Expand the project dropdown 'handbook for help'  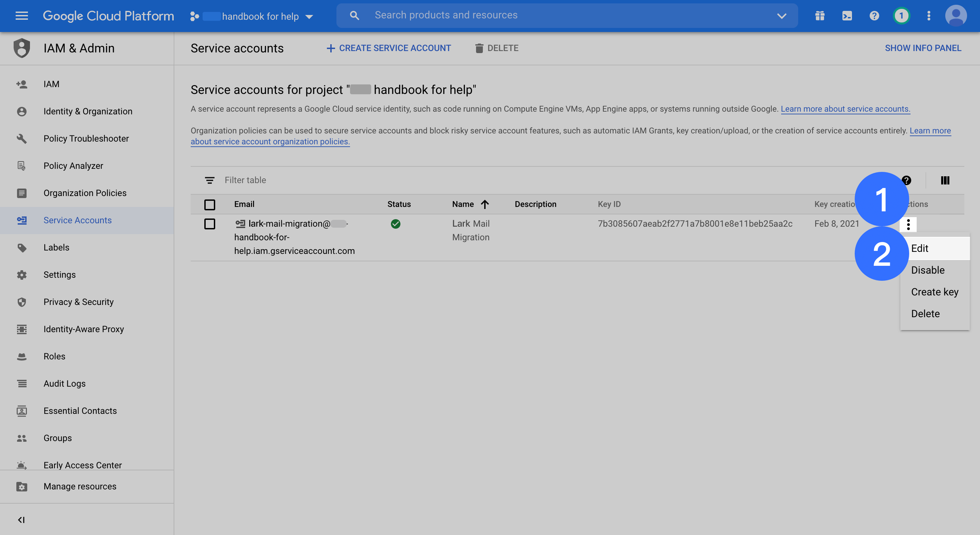(309, 17)
